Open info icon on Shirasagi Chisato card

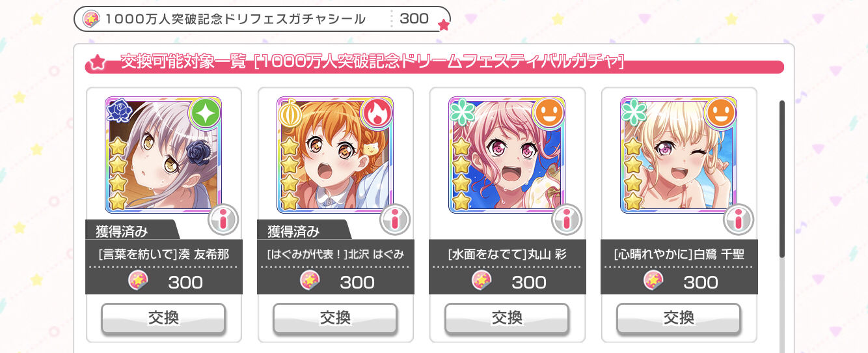739,219
